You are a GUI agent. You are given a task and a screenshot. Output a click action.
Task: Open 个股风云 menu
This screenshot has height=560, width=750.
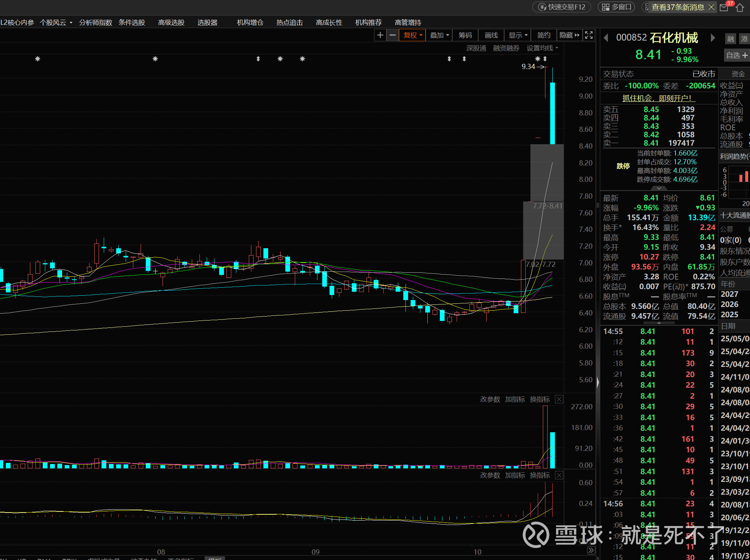(56, 23)
